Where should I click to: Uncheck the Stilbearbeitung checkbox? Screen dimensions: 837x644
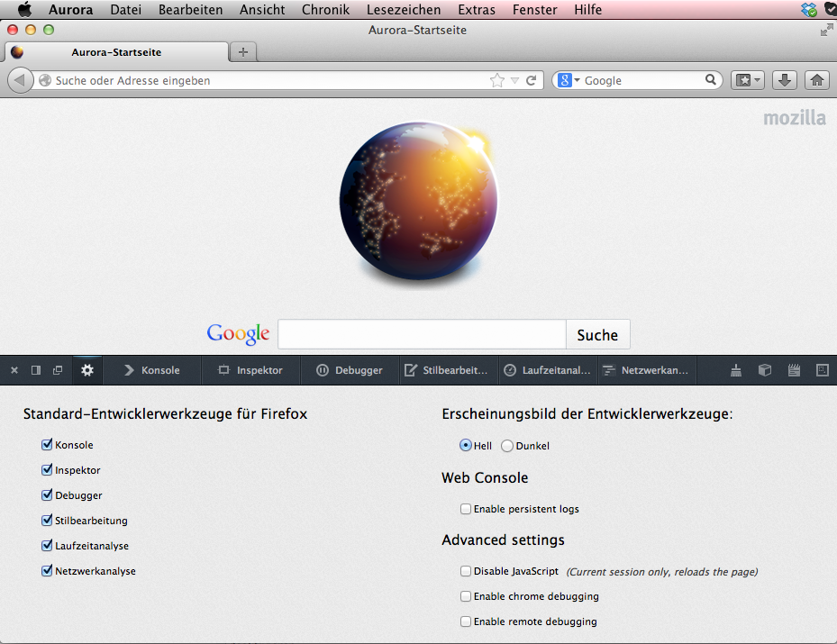pos(47,521)
